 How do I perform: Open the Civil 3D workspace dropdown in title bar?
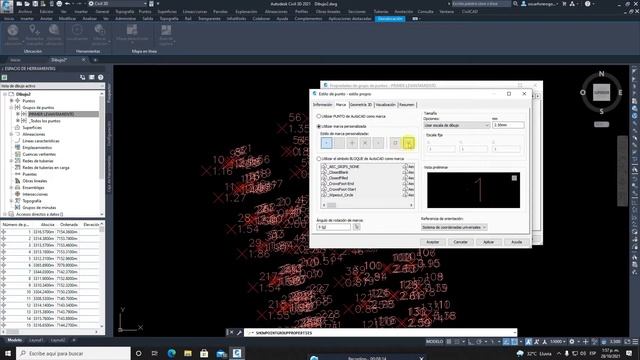(x=118, y=4)
